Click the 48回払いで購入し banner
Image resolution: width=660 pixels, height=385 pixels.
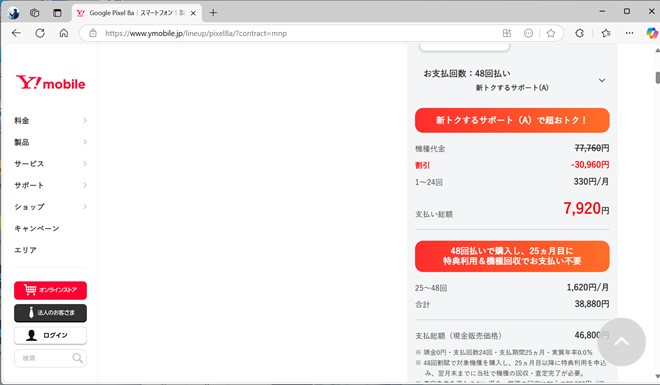click(512, 256)
